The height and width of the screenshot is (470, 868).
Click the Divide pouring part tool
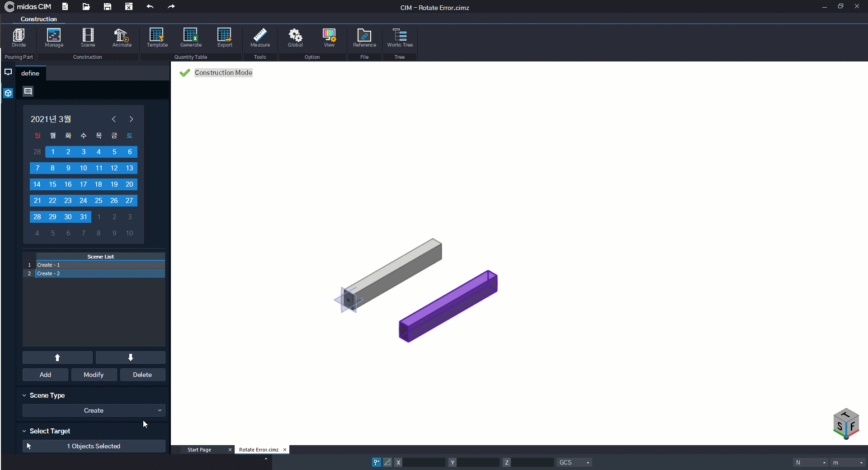point(19,38)
